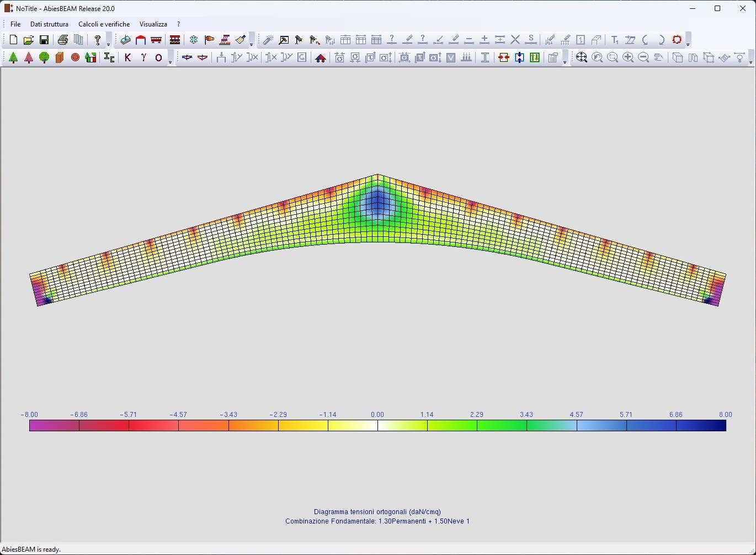Expand overflow arrow after paintbrush icon
This screenshot has width=756, height=555.
pyautogui.click(x=251, y=40)
